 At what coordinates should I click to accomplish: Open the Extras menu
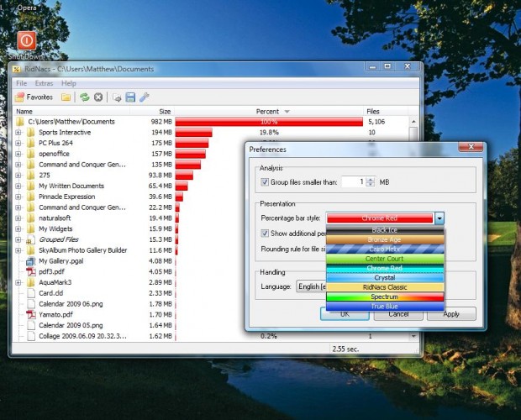pyautogui.click(x=44, y=84)
